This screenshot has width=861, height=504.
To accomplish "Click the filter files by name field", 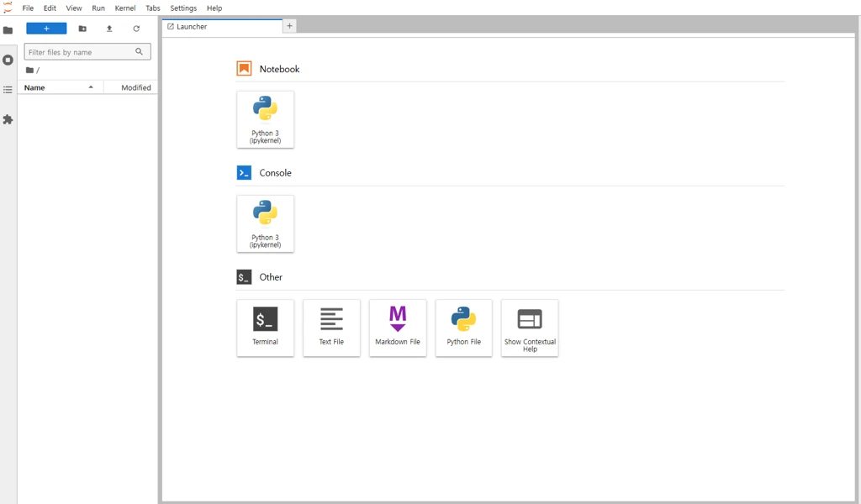I will click(x=80, y=51).
